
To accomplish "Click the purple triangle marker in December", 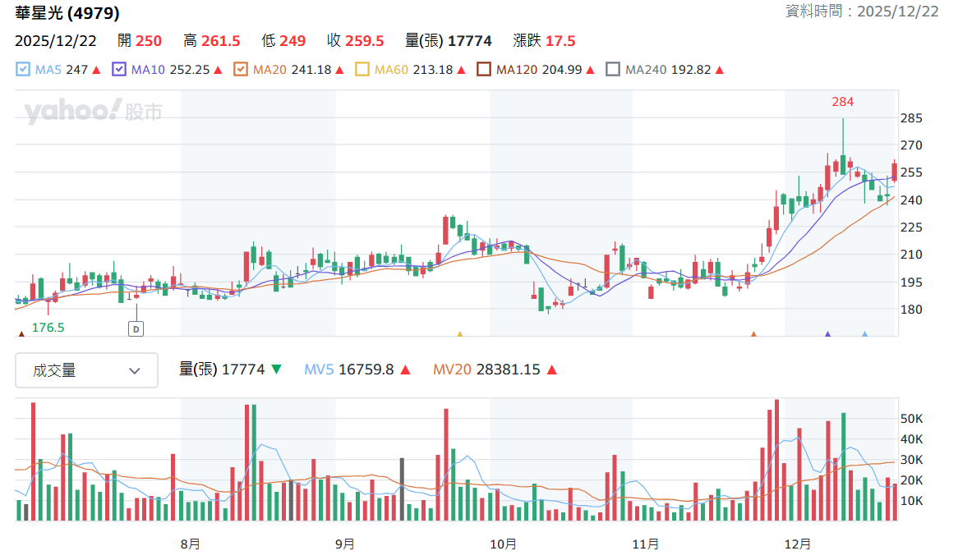I will (x=828, y=333).
